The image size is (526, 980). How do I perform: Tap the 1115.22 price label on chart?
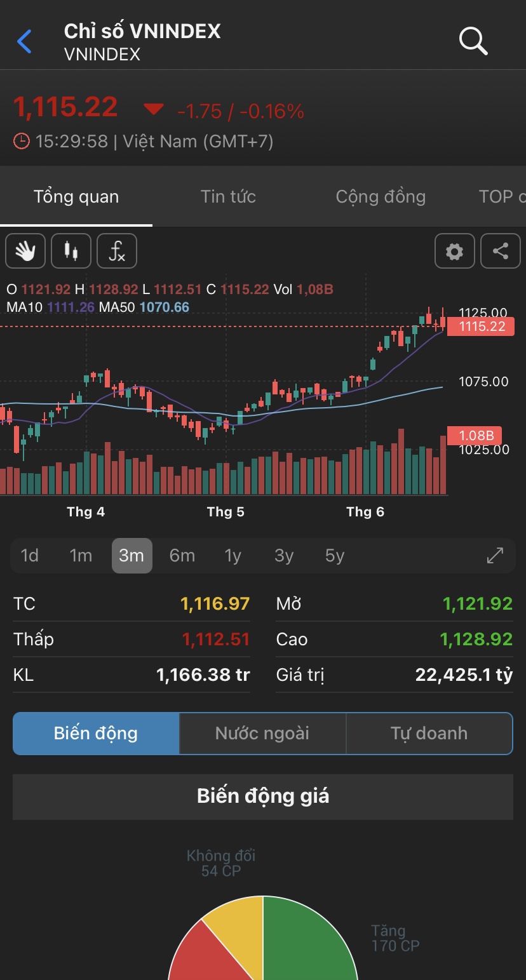[480, 326]
